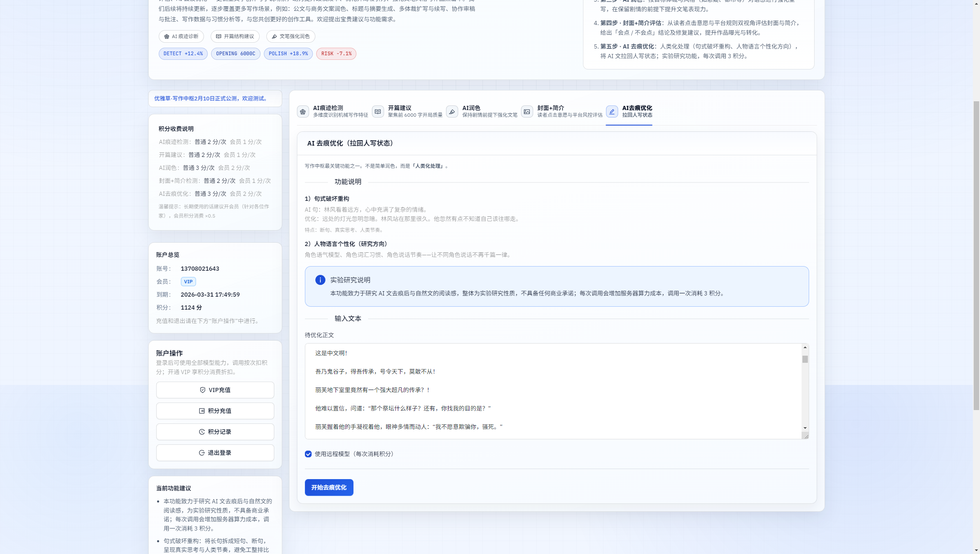
Task: Click the textarea resize handle corner
Action: pos(806,436)
